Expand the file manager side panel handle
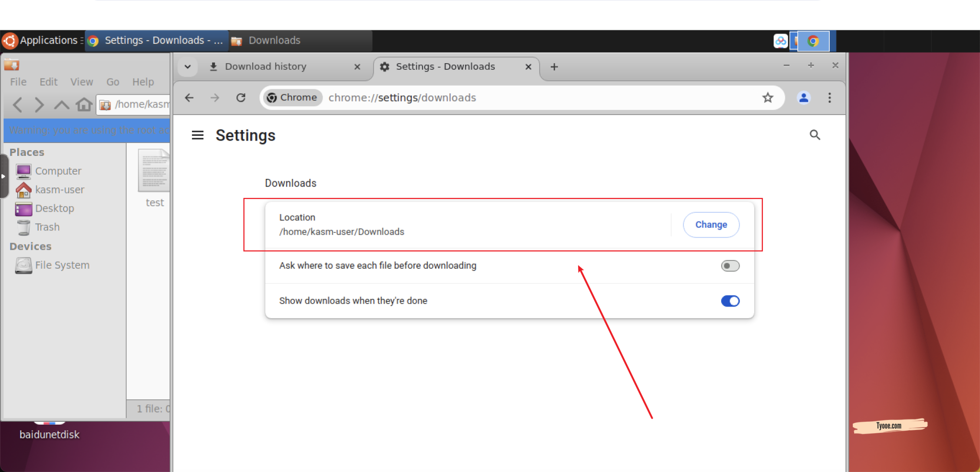 tap(3, 176)
